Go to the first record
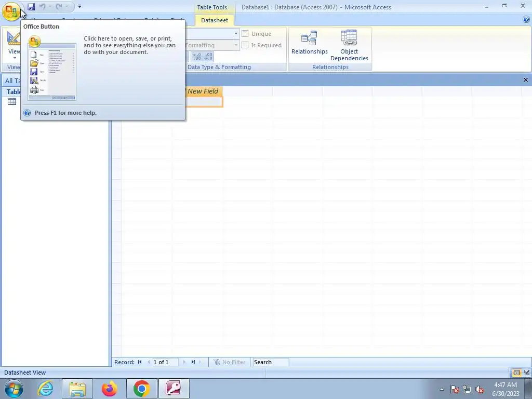The image size is (532, 399). (140, 362)
